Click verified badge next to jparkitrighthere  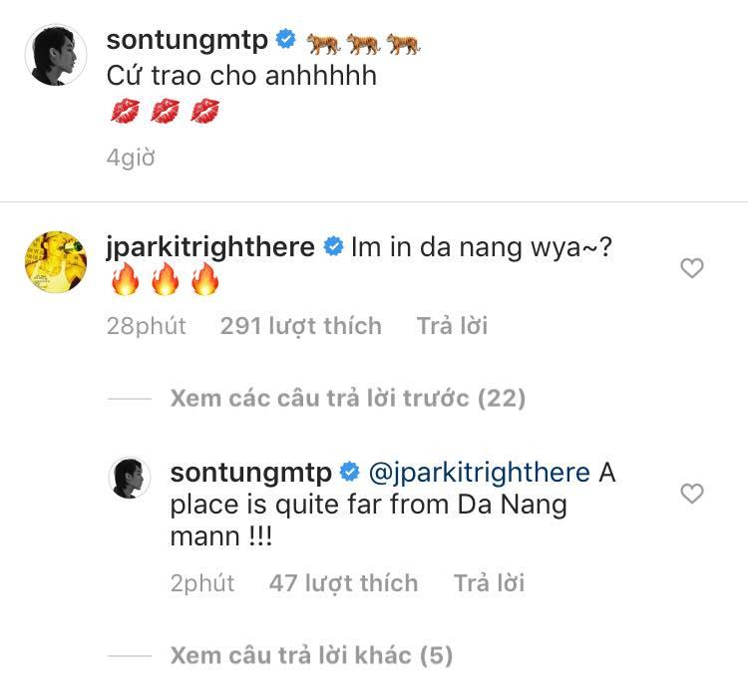coord(333,247)
